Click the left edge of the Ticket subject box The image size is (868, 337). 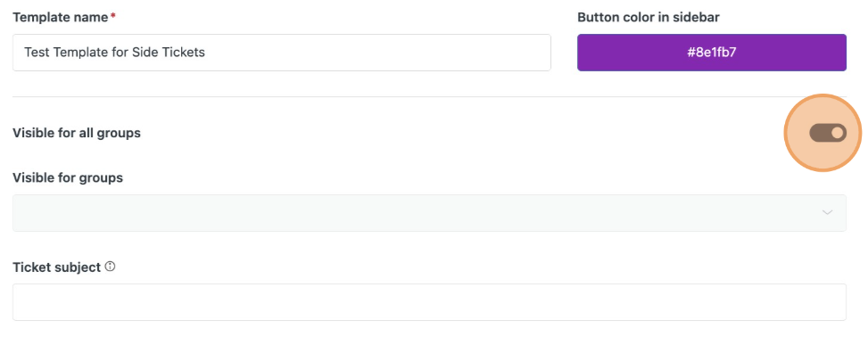tap(15, 302)
